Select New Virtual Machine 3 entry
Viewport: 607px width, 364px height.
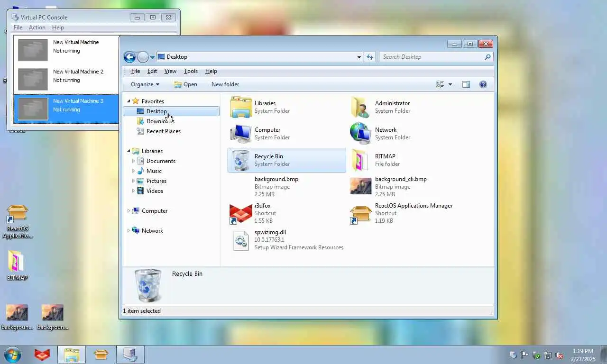(x=66, y=109)
